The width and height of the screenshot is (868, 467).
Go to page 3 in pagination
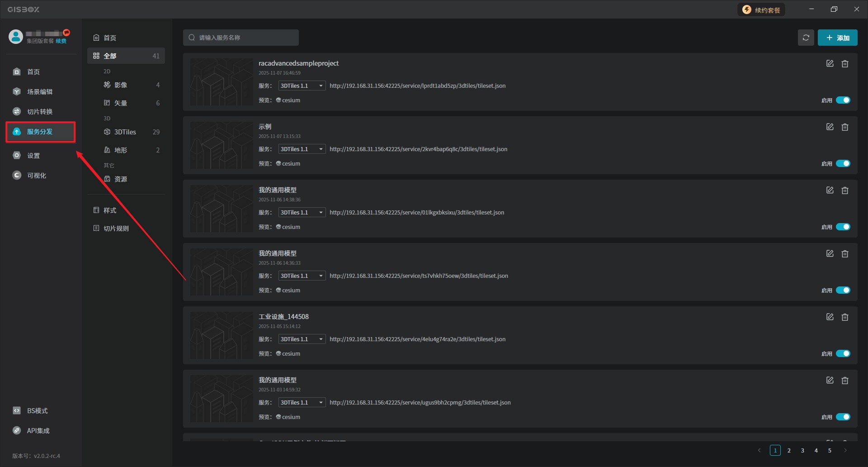tap(802, 450)
